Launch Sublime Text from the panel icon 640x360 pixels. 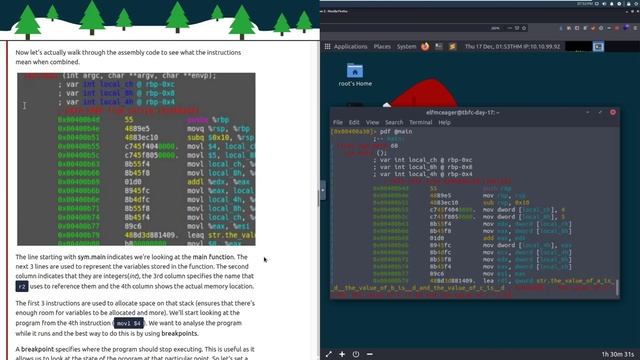452,47
